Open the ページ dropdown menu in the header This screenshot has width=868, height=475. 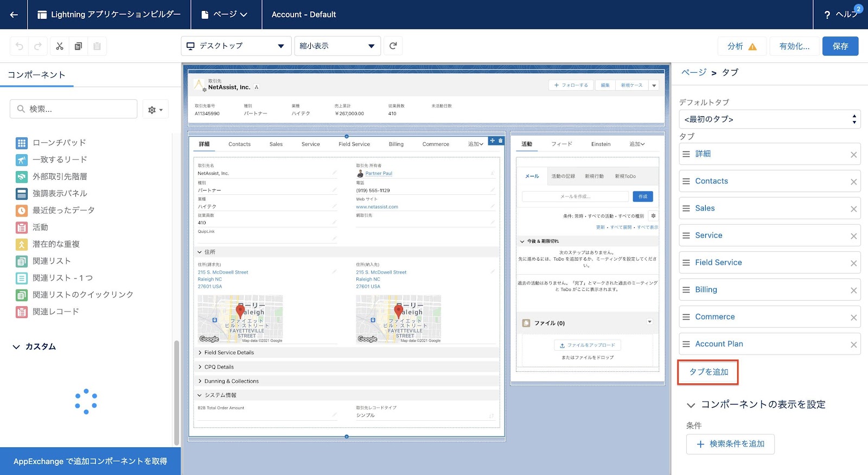click(224, 15)
